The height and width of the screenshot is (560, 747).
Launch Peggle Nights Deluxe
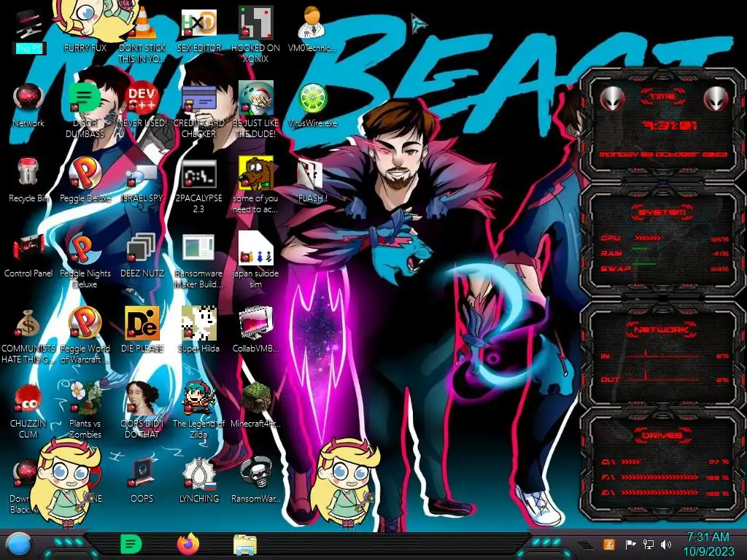coord(85,261)
